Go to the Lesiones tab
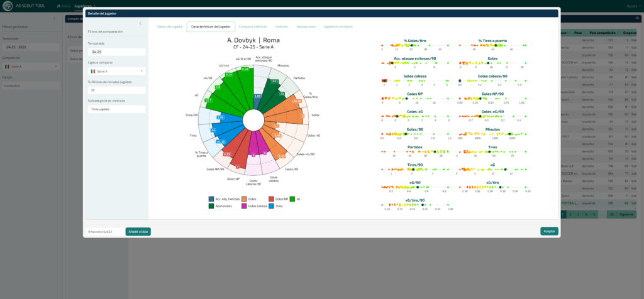 (281, 26)
